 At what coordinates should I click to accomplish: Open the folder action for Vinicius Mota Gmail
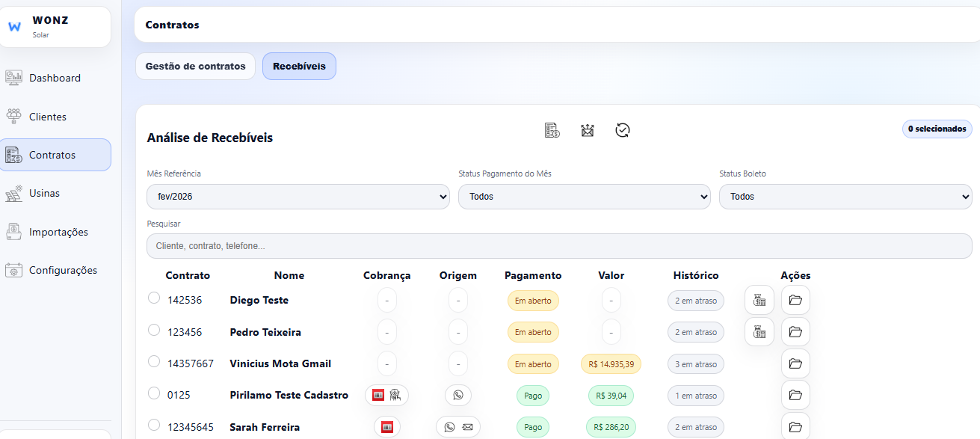tap(795, 364)
